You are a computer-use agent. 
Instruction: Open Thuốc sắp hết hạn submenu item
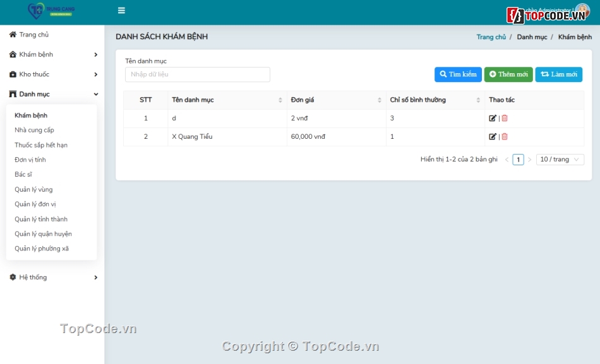[41, 145]
